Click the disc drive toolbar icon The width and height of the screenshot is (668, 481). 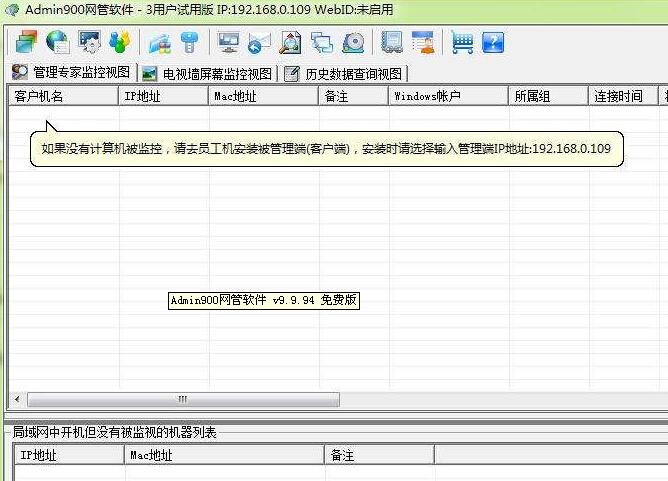pos(353,42)
